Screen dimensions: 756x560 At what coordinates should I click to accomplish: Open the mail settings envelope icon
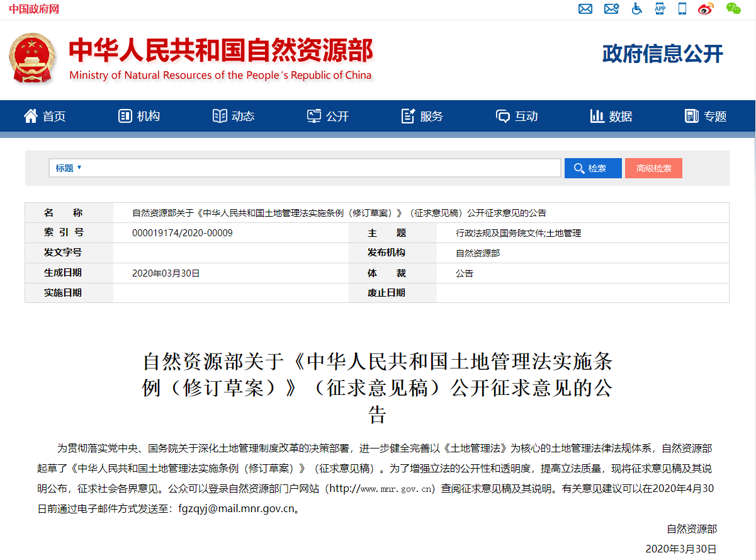click(x=611, y=9)
